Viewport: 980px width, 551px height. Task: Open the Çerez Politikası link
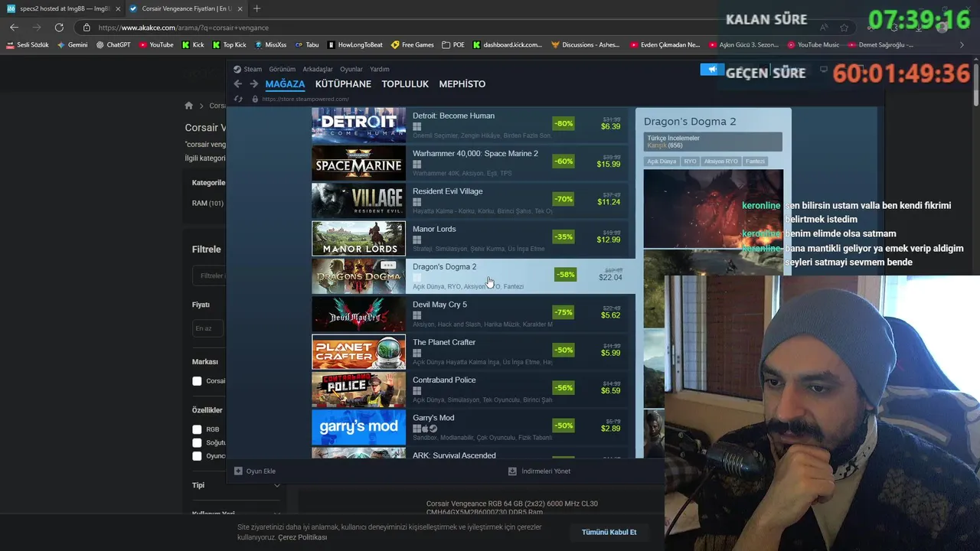pyautogui.click(x=302, y=537)
